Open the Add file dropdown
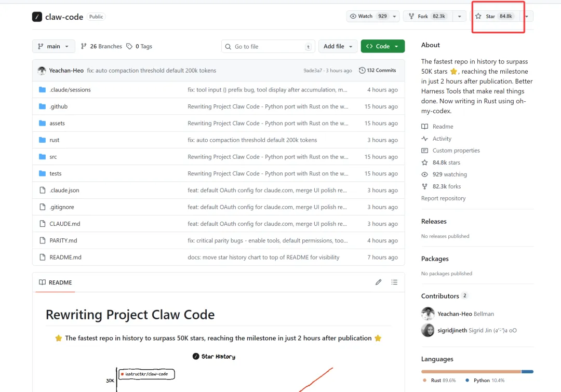The width and height of the screenshot is (561, 392). (338, 46)
